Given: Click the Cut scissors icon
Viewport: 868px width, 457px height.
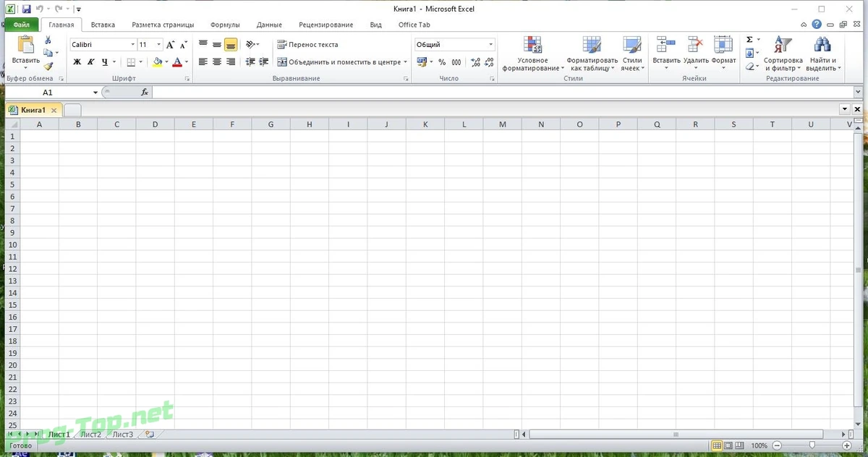Looking at the screenshot, I should (48, 40).
